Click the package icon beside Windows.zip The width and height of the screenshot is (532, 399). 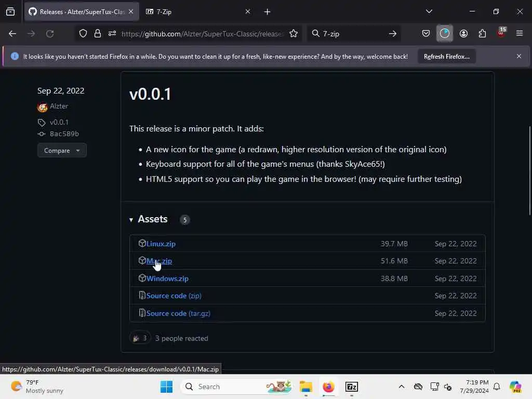point(142,278)
